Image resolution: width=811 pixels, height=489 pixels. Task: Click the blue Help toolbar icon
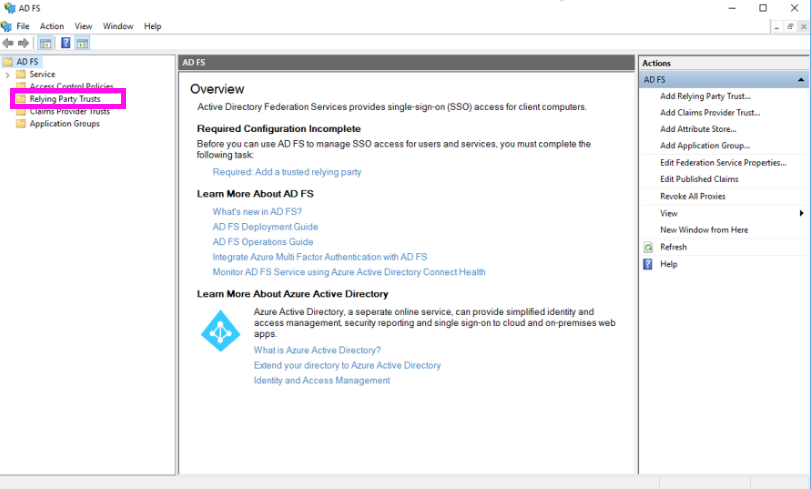[x=65, y=43]
